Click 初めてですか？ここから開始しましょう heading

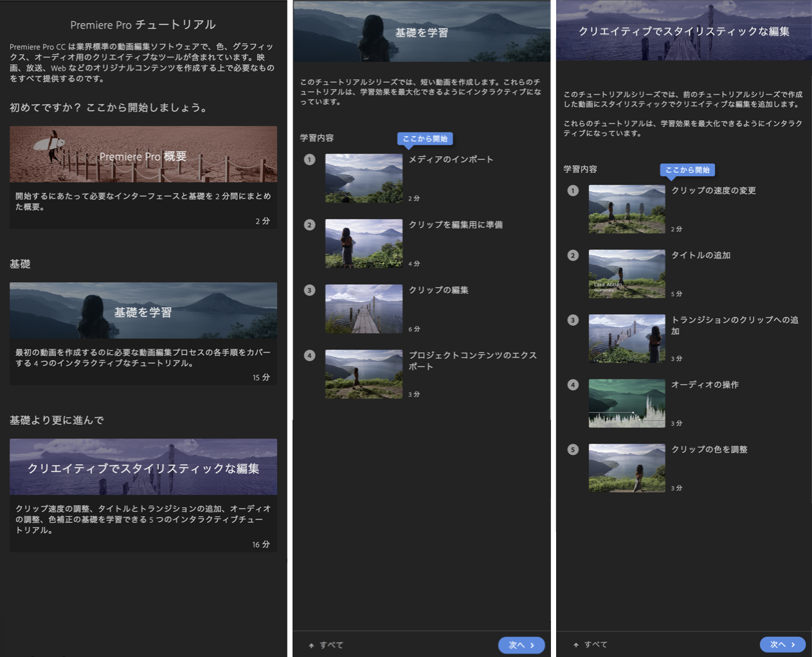(x=109, y=107)
